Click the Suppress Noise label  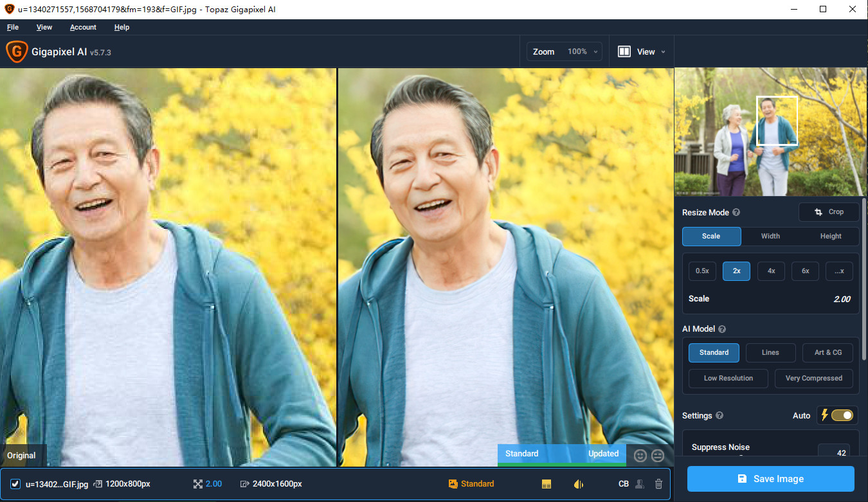click(720, 447)
